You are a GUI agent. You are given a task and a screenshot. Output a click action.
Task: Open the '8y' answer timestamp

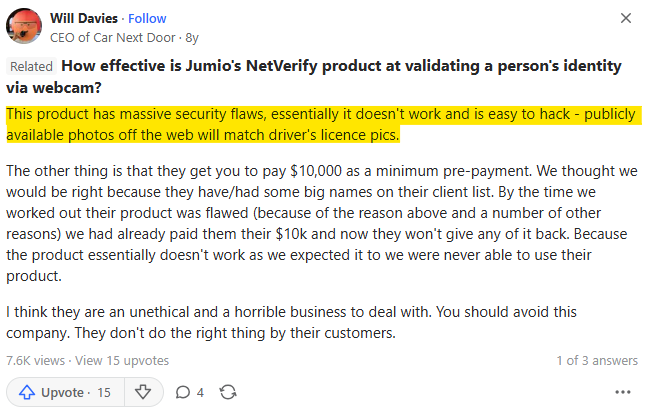(190, 38)
